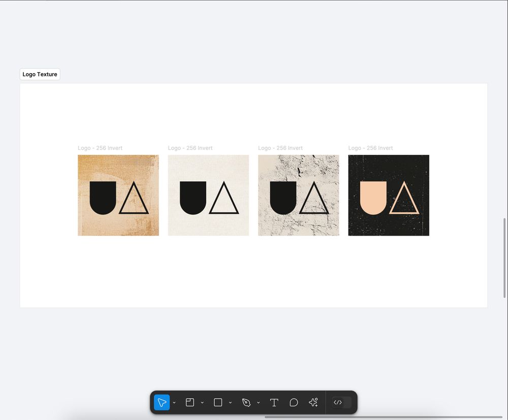This screenshot has height=420, width=508.
Task: Select the plain cream logo thumbnail
Action: (x=208, y=195)
